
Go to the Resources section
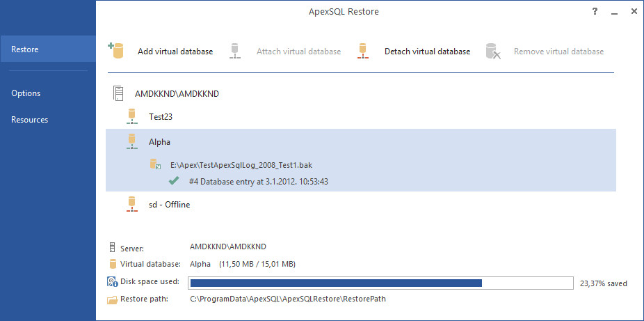point(30,120)
